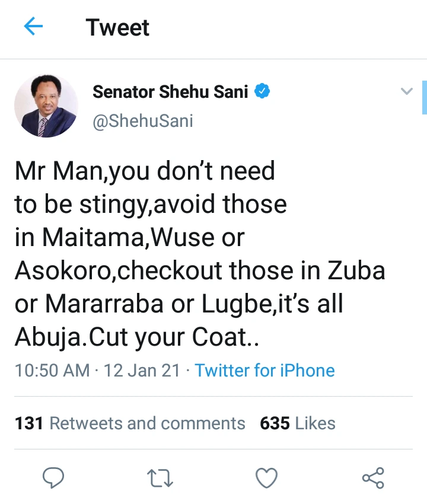Viewport: 427px width, 504px height.
Task: Open the Senator Shehu Sani display name
Action: click(170, 92)
